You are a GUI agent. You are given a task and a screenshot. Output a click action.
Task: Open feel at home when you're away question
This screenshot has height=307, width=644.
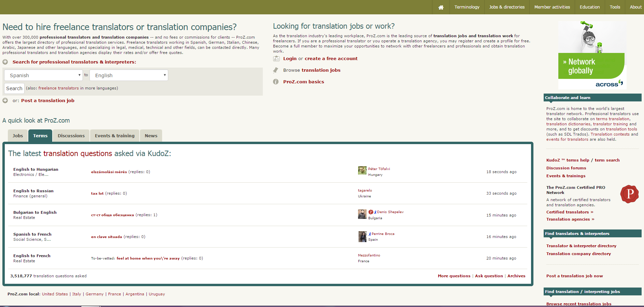148,258
